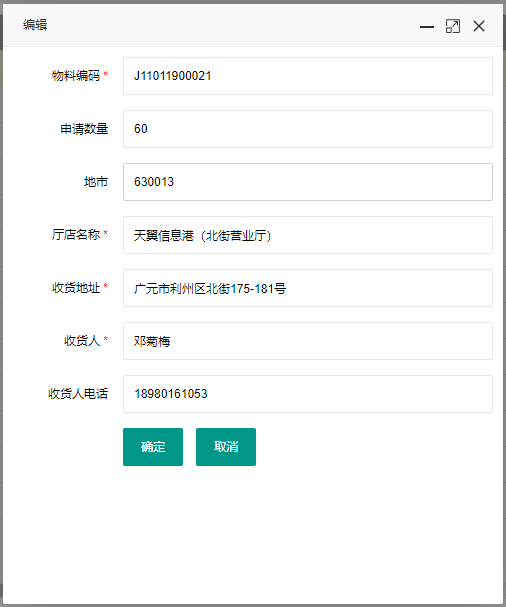The image size is (506, 607).
Task: Click the 厅店名称 text box
Action: (308, 235)
